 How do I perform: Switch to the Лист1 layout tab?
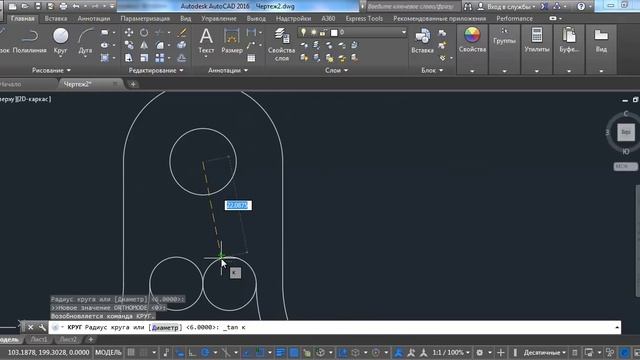[39, 340]
